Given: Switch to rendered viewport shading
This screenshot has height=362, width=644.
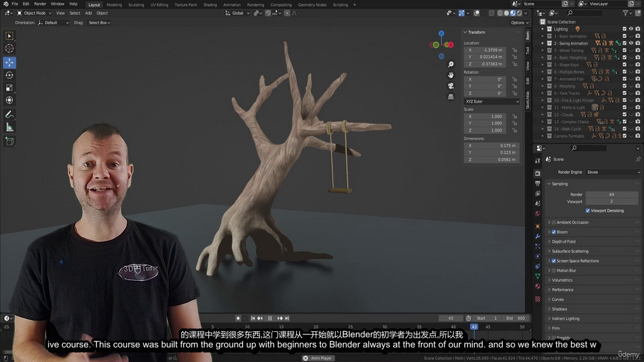Looking at the screenshot, I should 519,13.
